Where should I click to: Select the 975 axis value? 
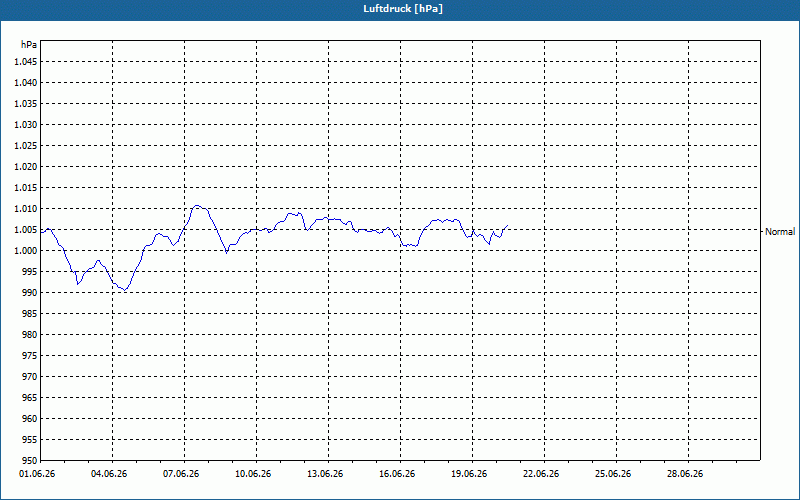pyautogui.click(x=31, y=356)
